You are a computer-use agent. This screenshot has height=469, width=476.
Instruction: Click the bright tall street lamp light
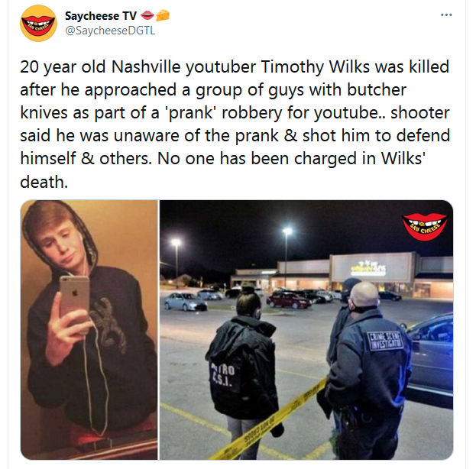287,231
